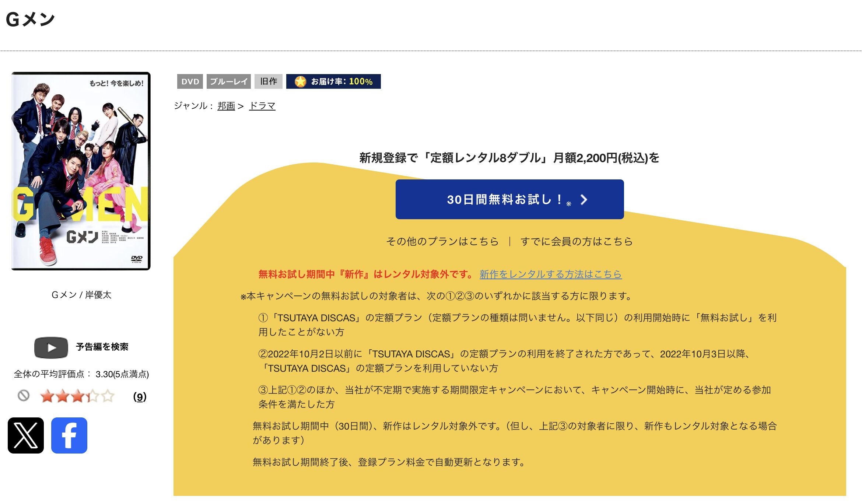The height and width of the screenshot is (504, 862).
Task: Click the 無料お試し期間中（30日間） paragraph
Action: [x=515, y=433]
